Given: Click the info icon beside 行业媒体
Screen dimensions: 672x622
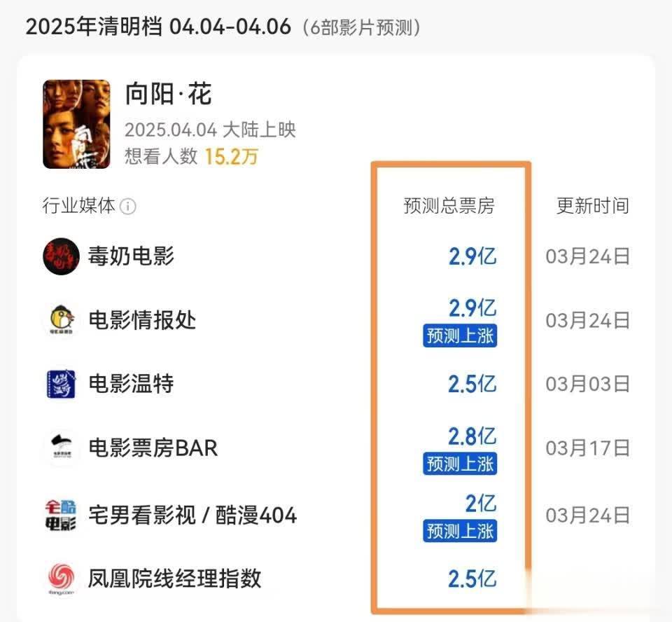Looking at the screenshot, I should coord(127,207).
